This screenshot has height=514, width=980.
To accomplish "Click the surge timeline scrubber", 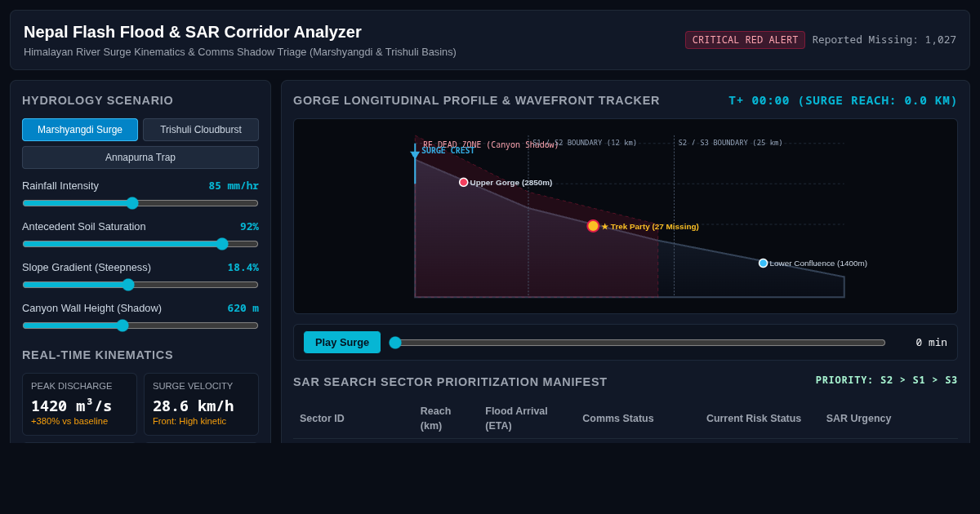I will pyautogui.click(x=637, y=343).
